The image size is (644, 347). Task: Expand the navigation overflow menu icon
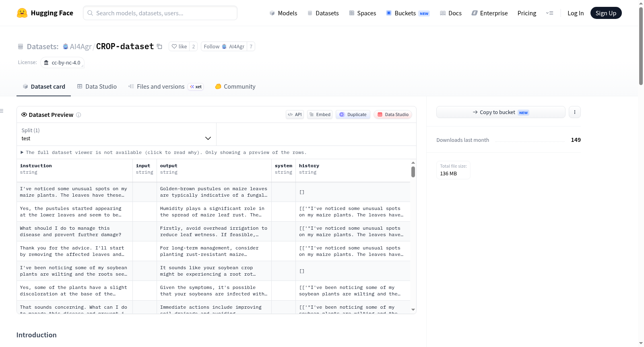click(x=549, y=13)
